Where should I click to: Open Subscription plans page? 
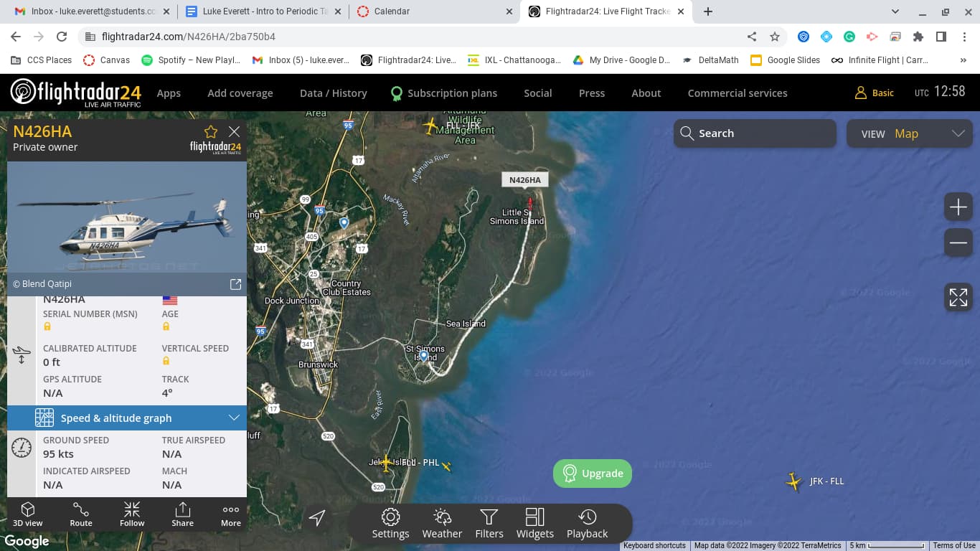point(444,93)
